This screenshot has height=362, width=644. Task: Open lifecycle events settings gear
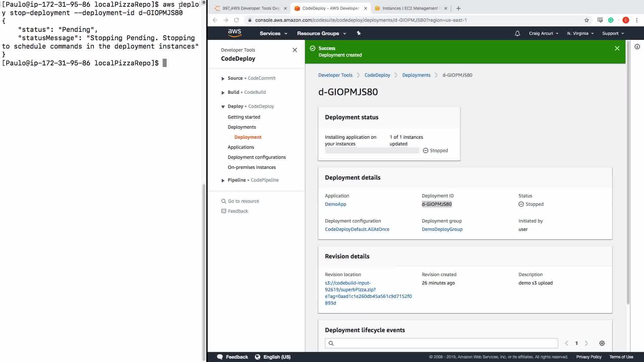[602, 343]
